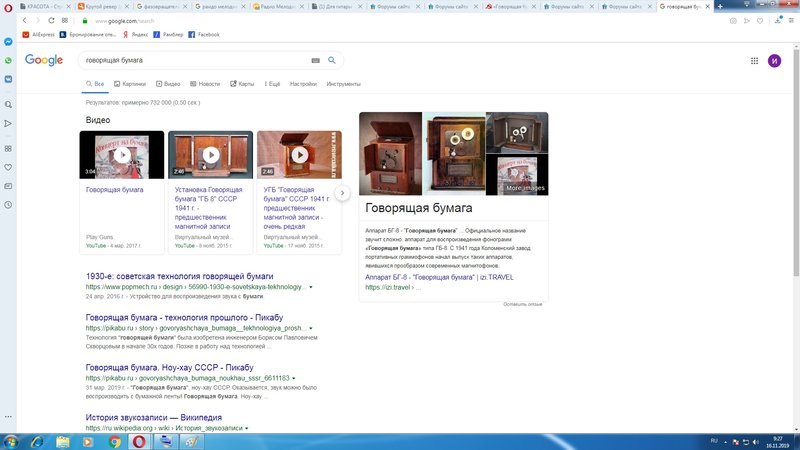Open Windows Start button
800x450 pixels.
click(x=10, y=441)
